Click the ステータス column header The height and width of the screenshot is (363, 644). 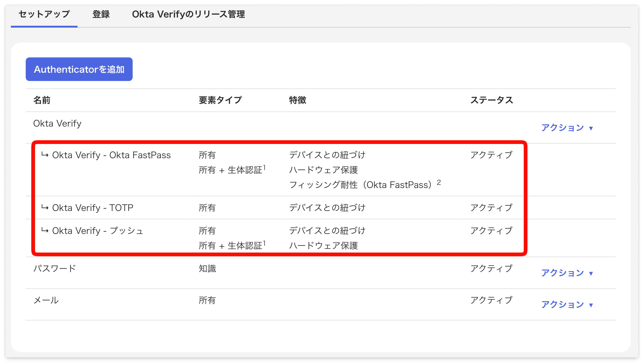492,100
